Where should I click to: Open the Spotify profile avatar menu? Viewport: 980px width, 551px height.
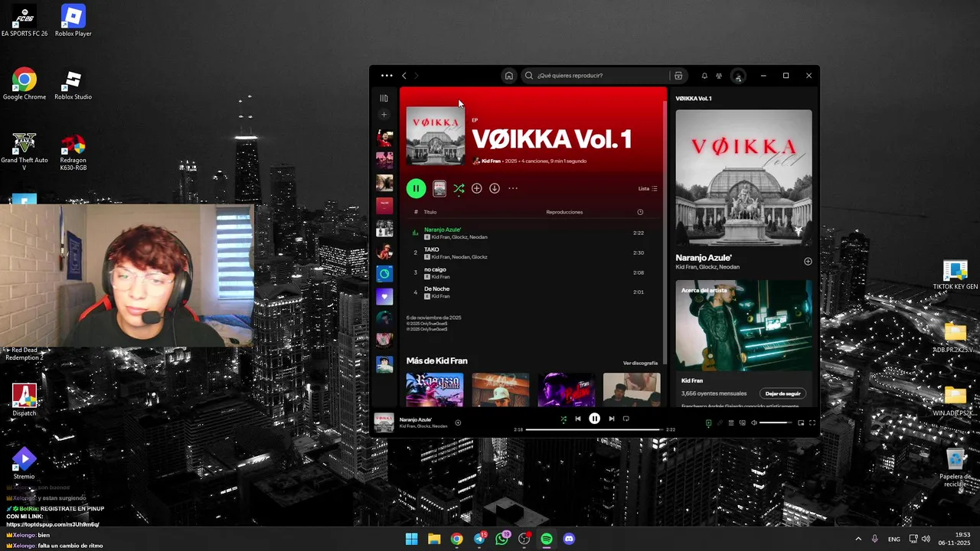[x=738, y=76]
